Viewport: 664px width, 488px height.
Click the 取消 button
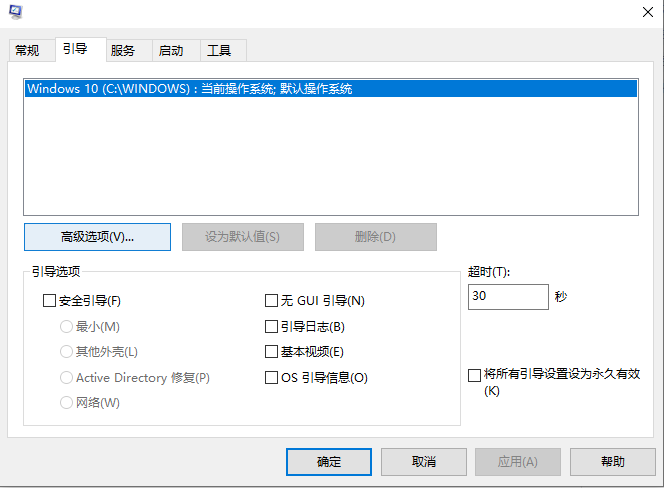(x=424, y=462)
